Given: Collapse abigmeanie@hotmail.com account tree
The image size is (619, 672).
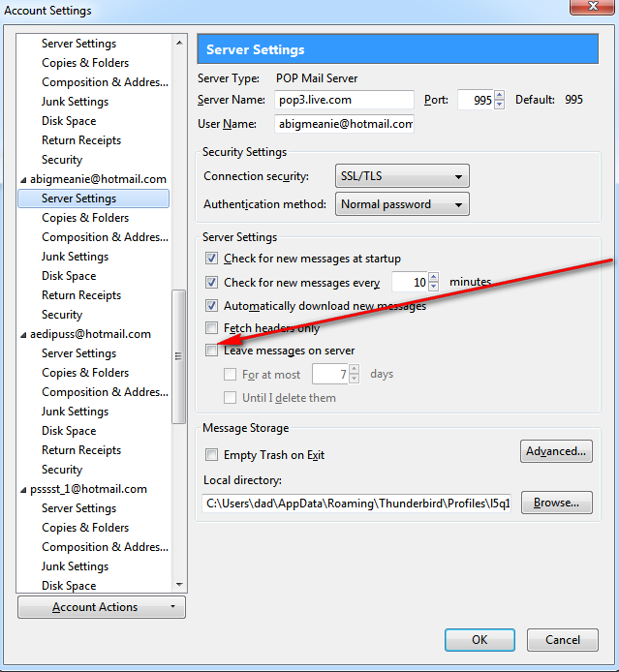Looking at the screenshot, I should pos(23,180).
